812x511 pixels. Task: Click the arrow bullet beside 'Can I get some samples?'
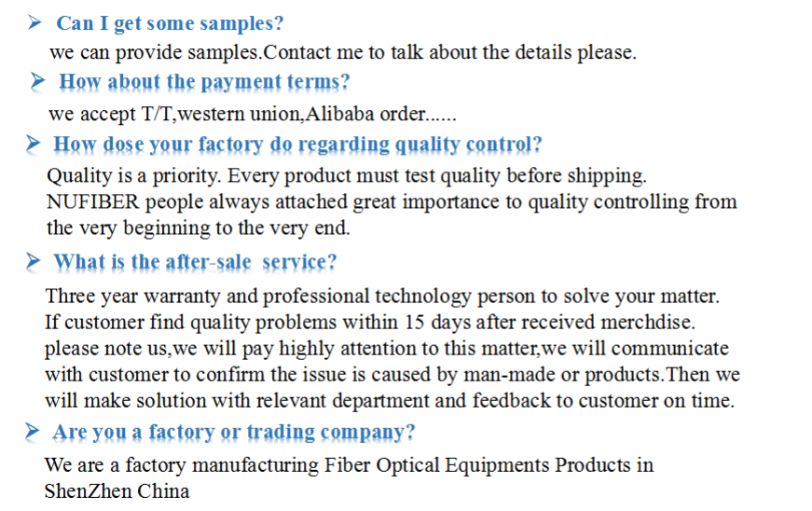pos(34,22)
